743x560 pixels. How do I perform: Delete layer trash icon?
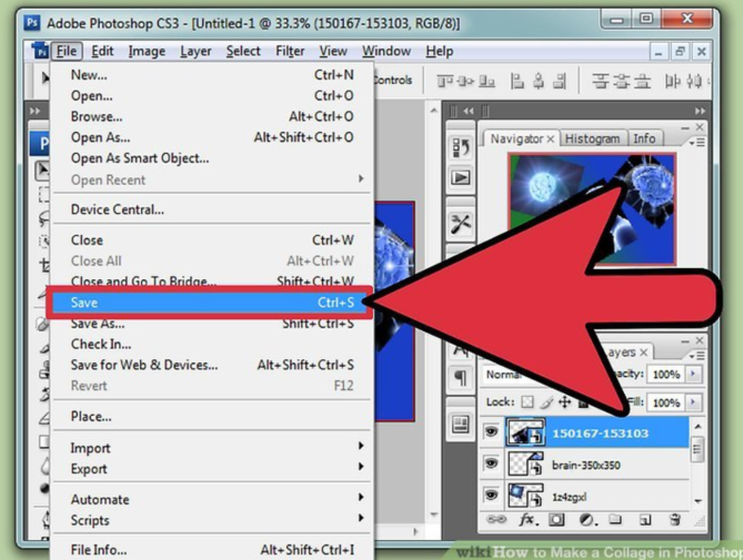(x=675, y=519)
